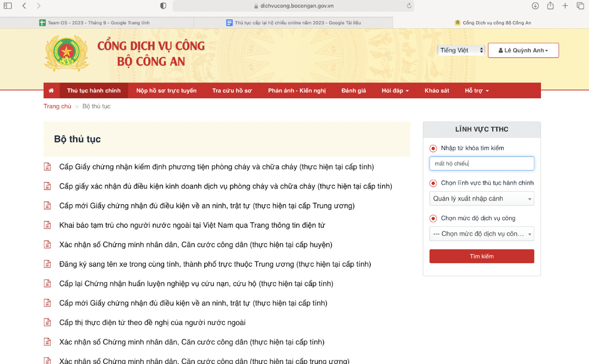The width and height of the screenshot is (589, 364).
Task: Click the page reload icon in address bar
Action: pos(409,6)
